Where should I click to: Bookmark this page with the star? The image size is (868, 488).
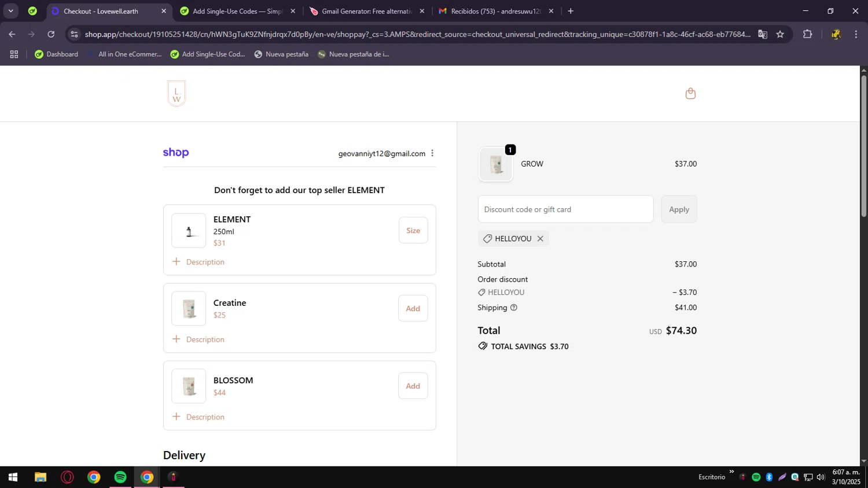pyautogui.click(x=780, y=34)
